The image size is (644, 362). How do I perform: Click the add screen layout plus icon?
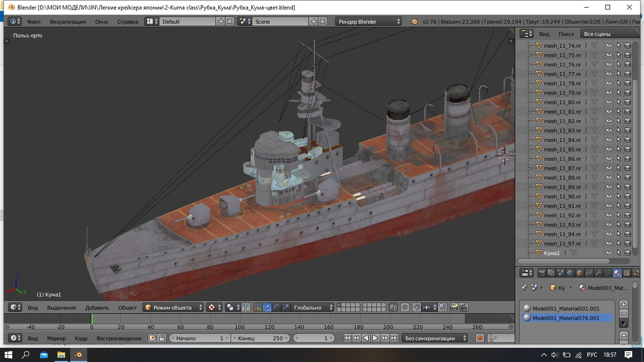pyautogui.click(x=221, y=22)
